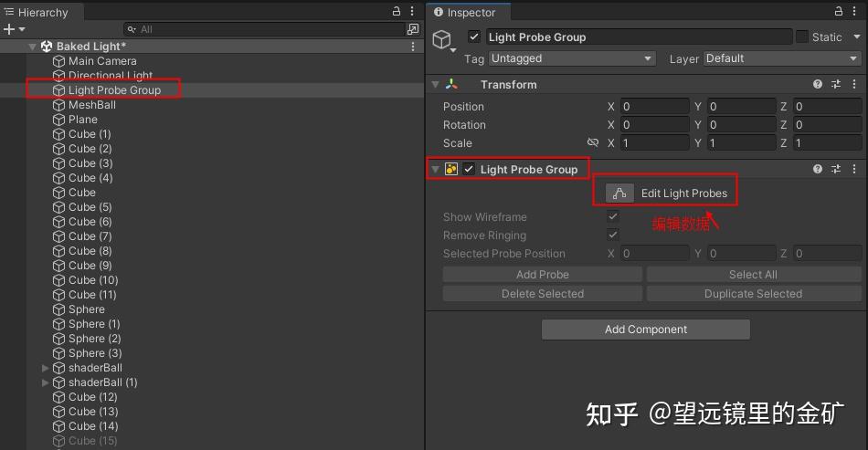
Task: Toggle the Show Wireframe checkbox
Action: [x=613, y=216]
